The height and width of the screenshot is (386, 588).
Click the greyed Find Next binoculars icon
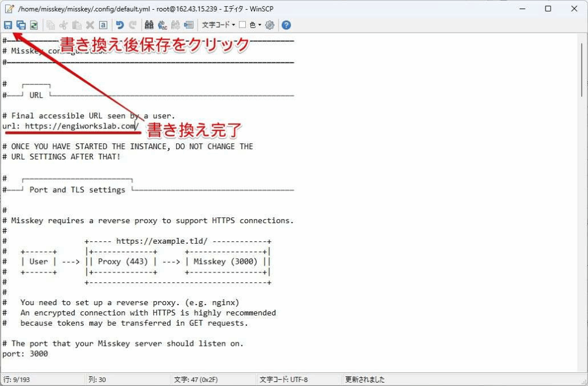click(176, 25)
